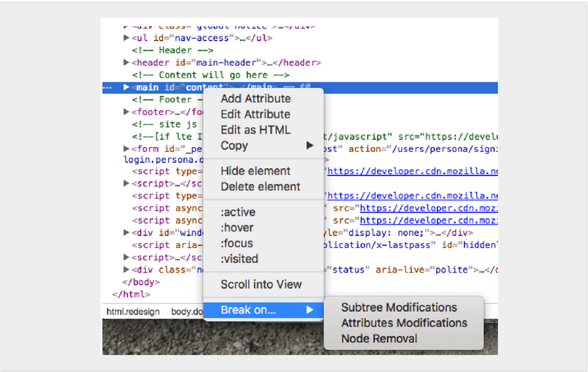Toggle the :focus pseudo-class state

click(237, 243)
